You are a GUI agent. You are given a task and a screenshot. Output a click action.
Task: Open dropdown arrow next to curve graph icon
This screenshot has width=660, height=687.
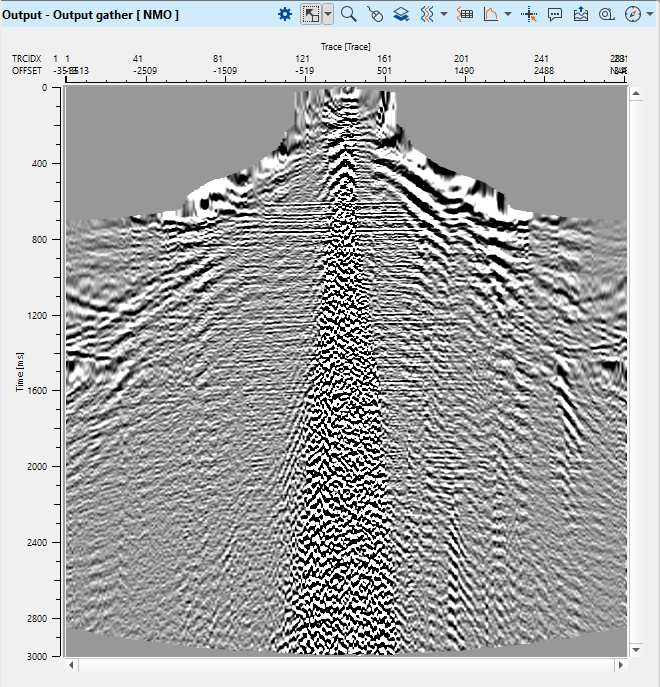click(x=508, y=14)
